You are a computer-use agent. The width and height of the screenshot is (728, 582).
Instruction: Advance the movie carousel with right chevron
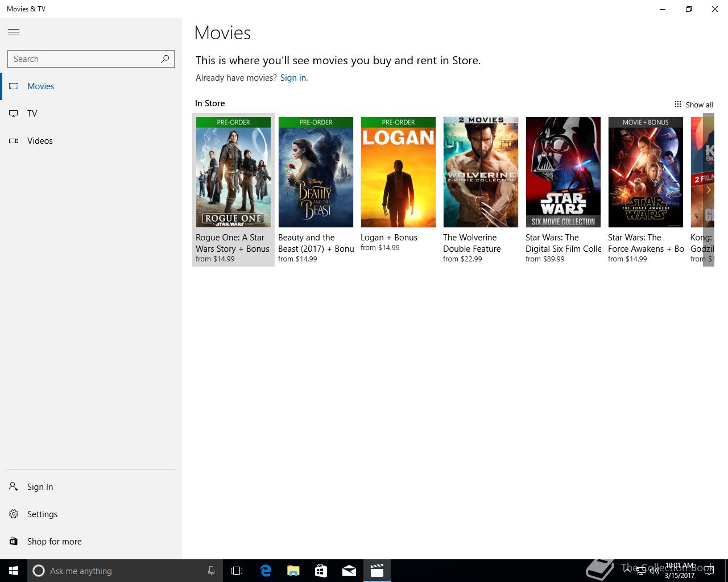point(709,190)
